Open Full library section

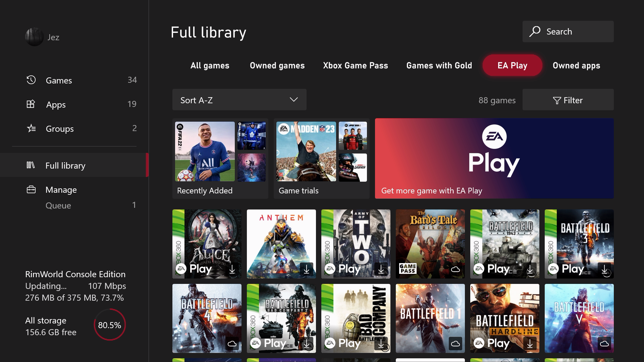[75, 165]
